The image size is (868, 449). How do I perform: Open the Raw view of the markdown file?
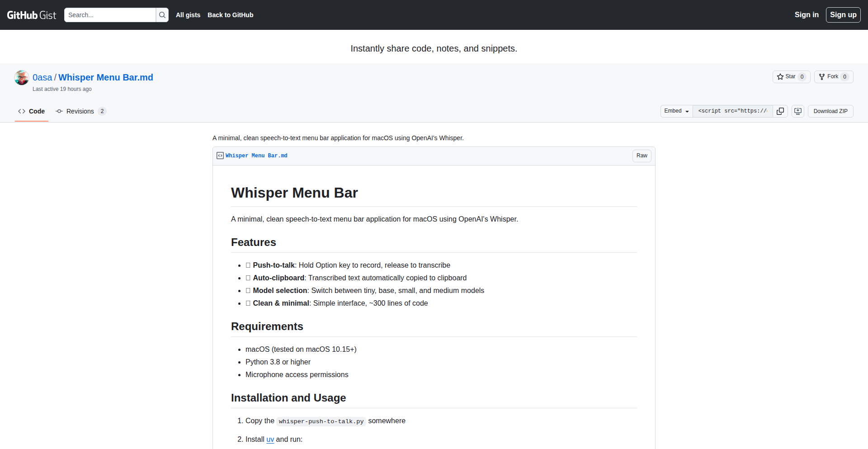click(x=642, y=156)
